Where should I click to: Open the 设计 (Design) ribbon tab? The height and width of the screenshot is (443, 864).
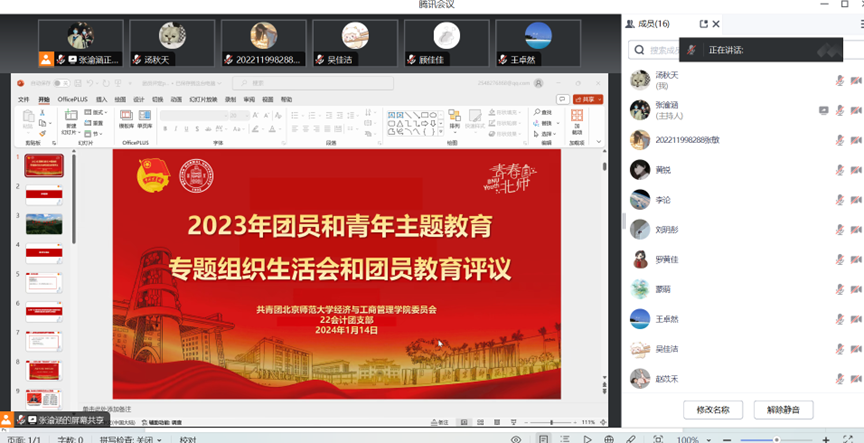click(x=139, y=100)
